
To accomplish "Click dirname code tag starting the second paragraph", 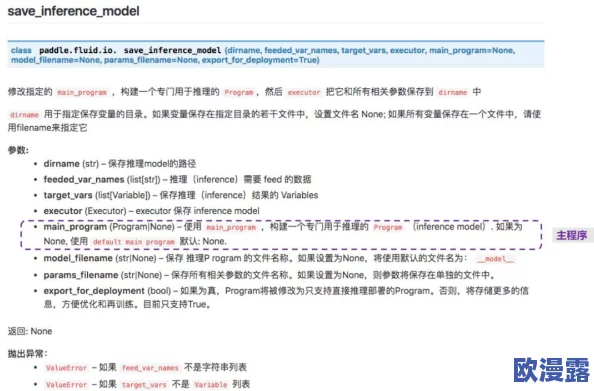I will 24,115.
